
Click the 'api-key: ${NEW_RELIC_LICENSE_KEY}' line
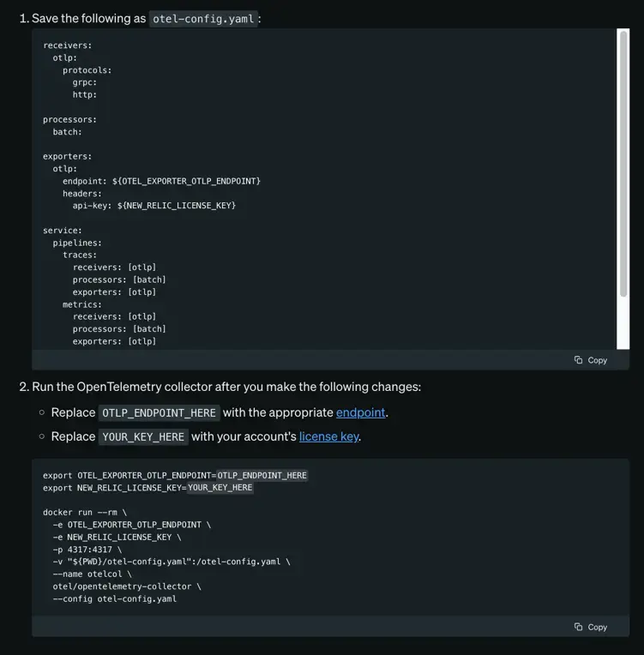[x=153, y=206]
